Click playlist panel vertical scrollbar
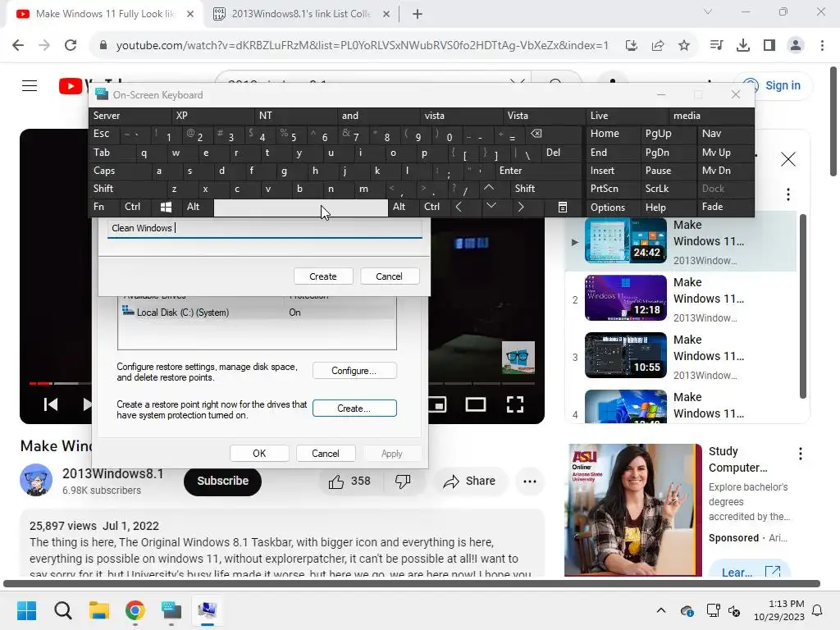This screenshot has width=840, height=630. (802, 305)
